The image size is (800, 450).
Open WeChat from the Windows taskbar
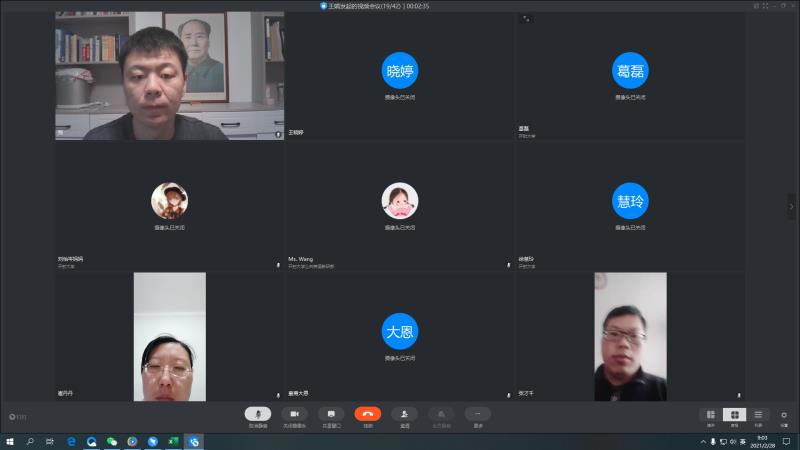coord(112,441)
